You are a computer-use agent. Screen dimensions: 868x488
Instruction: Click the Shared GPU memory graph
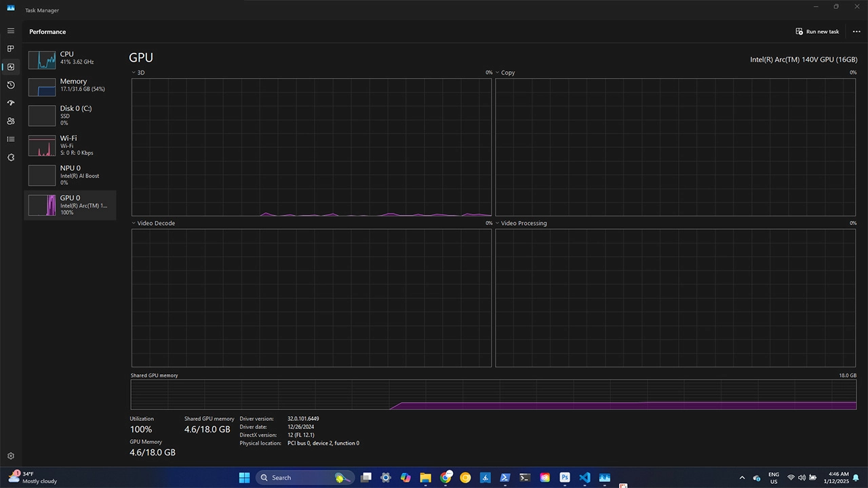[494, 394]
